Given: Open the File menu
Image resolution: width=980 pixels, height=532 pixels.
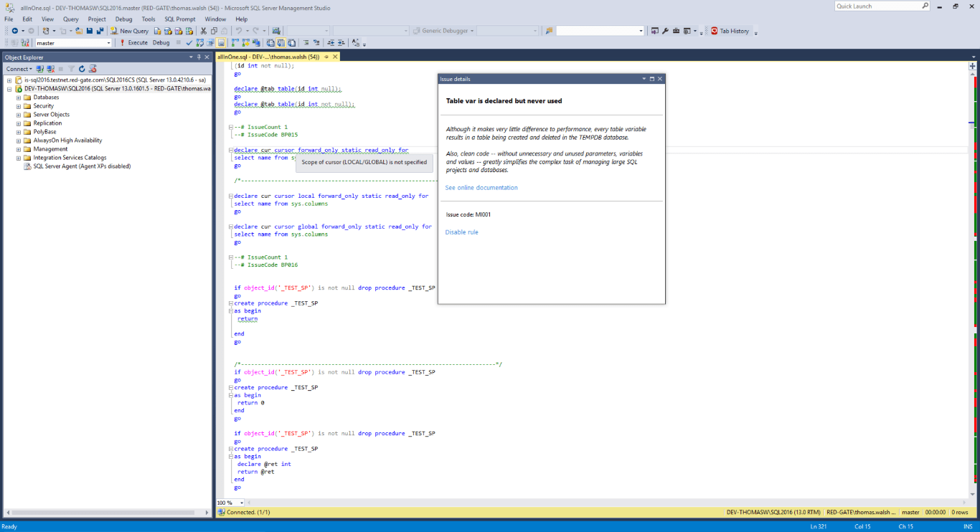Looking at the screenshot, I should pos(9,19).
